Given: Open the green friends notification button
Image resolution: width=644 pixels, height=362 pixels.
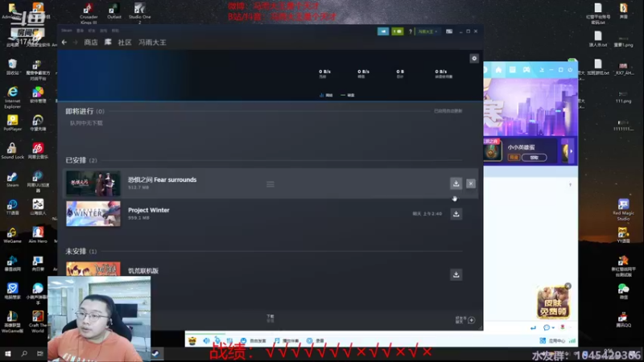Looking at the screenshot, I should pos(397,31).
